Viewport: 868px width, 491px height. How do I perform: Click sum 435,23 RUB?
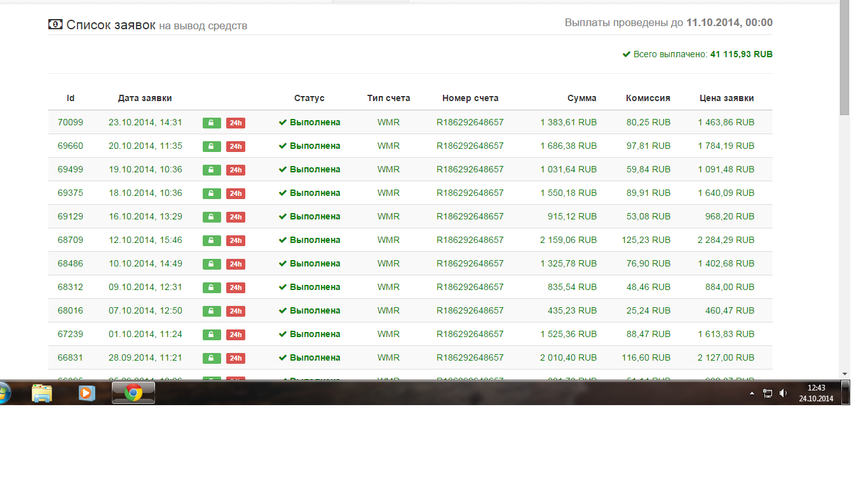(573, 310)
